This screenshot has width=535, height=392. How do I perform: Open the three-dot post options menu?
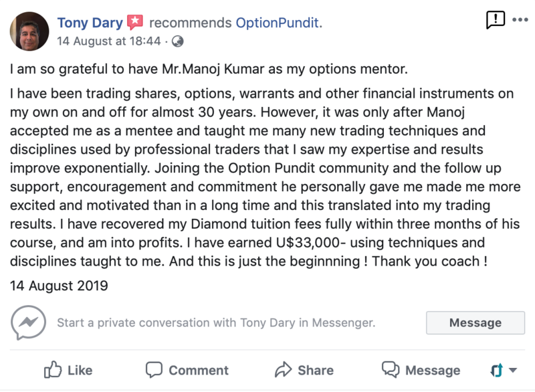[x=520, y=20]
